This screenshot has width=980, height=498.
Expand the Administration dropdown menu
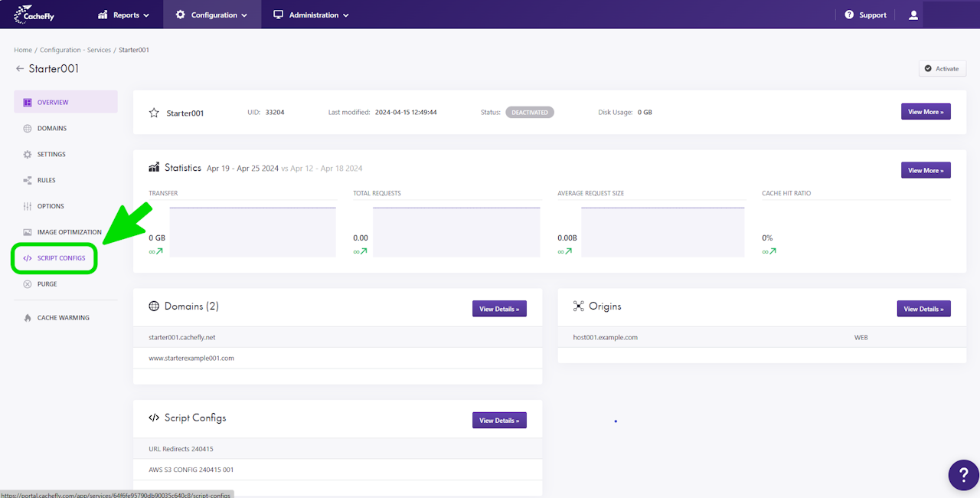coord(311,15)
